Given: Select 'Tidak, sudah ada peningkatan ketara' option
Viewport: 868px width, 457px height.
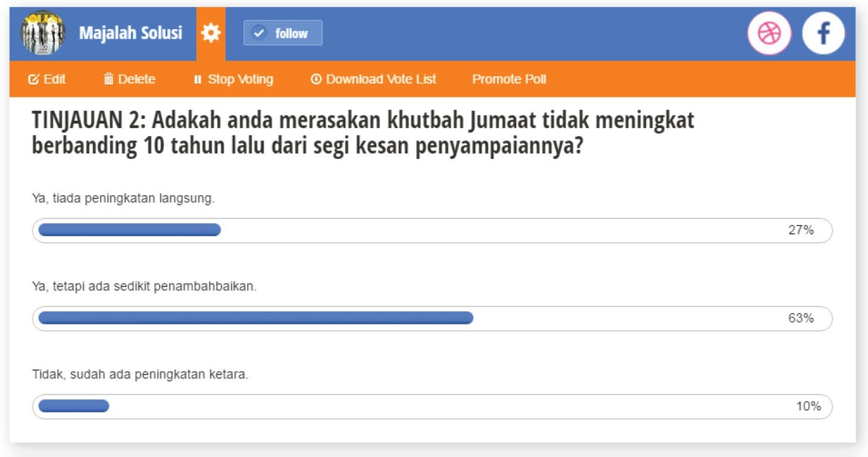Looking at the screenshot, I should (140, 375).
